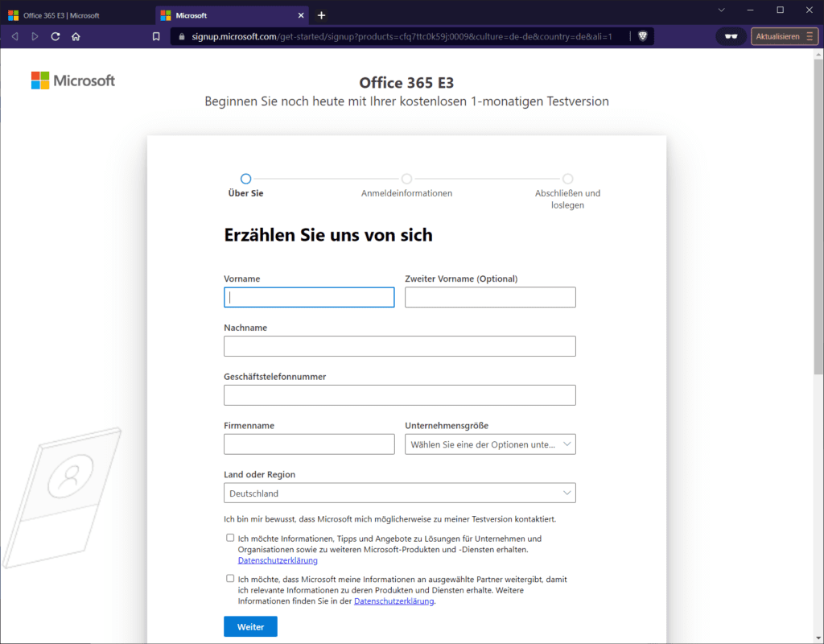Viewport: 824px width, 644px height.
Task: Click the Über Sie step circle
Action: coord(245,179)
